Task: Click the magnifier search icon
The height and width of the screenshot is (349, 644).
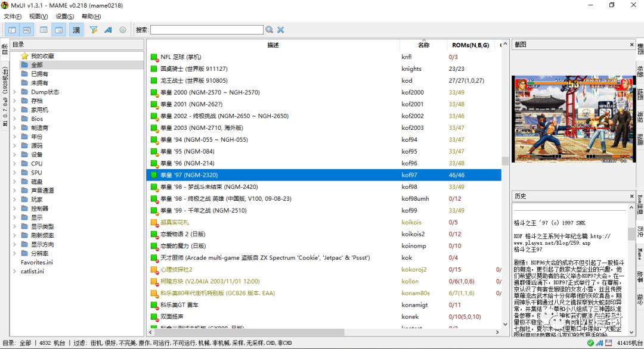Action: click(270, 30)
